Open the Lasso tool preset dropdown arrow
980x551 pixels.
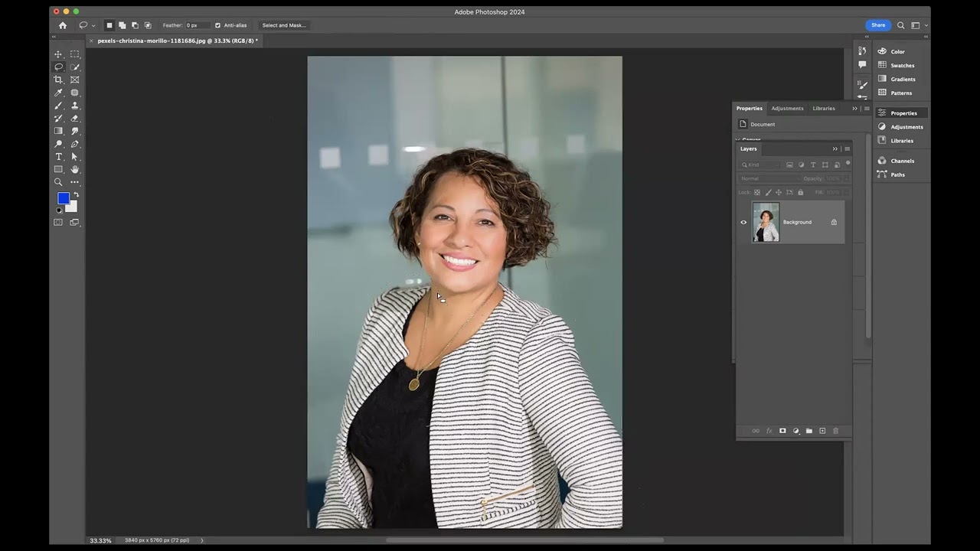tap(93, 25)
